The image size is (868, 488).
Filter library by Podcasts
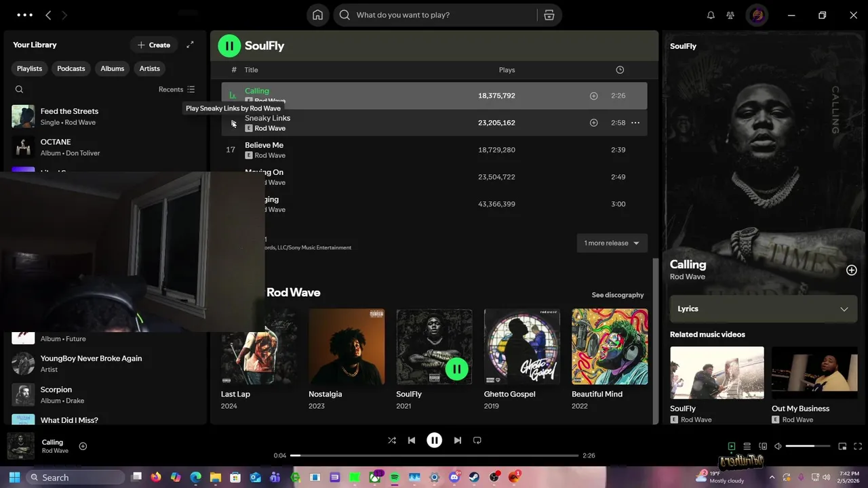71,68
